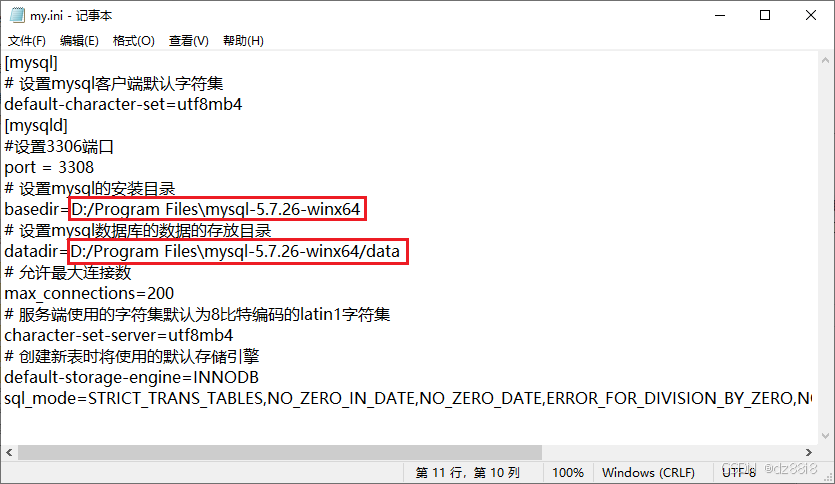Image resolution: width=835 pixels, height=484 pixels.
Task: Click the vertical scrollbar down arrow
Action: point(825,436)
